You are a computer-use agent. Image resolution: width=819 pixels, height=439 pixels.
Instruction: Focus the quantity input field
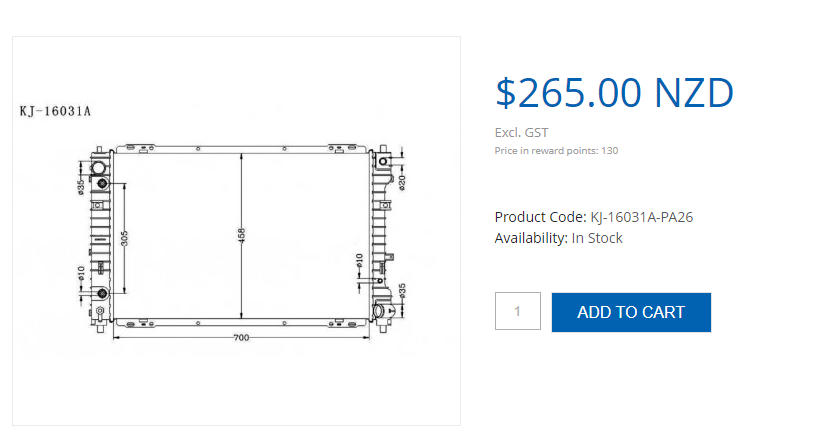point(517,312)
